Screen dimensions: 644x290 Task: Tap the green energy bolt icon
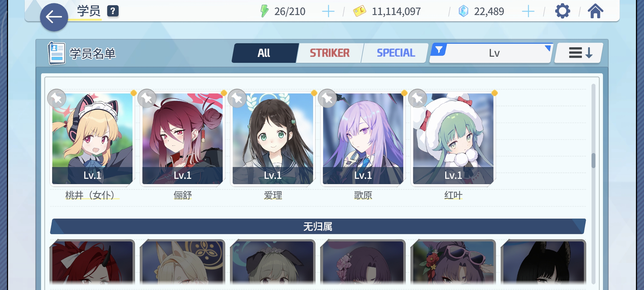[x=264, y=11]
